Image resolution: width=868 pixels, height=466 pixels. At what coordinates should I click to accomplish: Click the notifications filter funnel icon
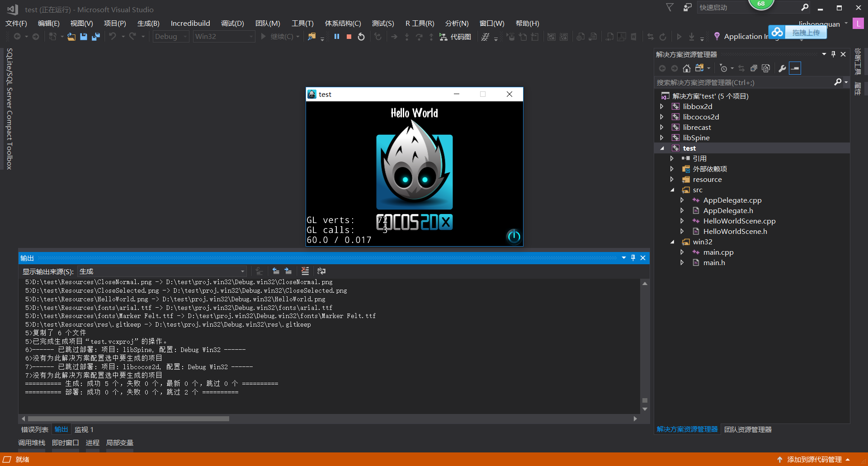coord(670,7)
